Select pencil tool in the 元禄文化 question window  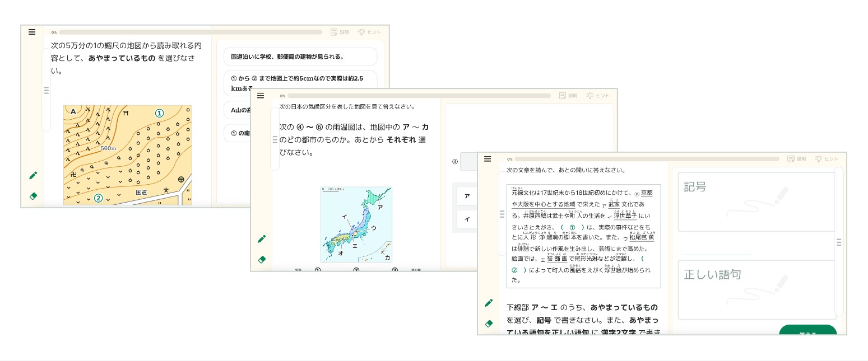[489, 303]
